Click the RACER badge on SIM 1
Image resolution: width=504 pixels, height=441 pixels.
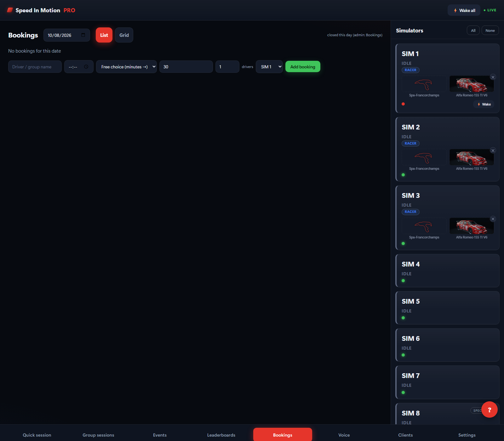pyautogui.click(x=410, y=70)
